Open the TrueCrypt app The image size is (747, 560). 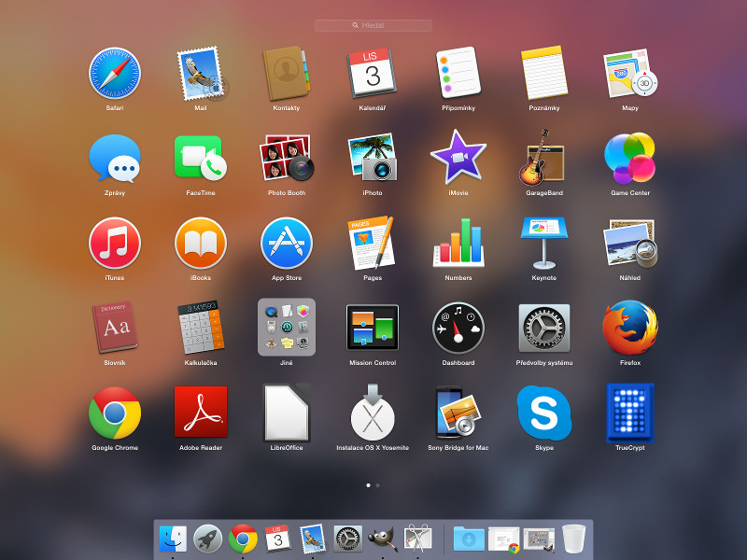629,413
